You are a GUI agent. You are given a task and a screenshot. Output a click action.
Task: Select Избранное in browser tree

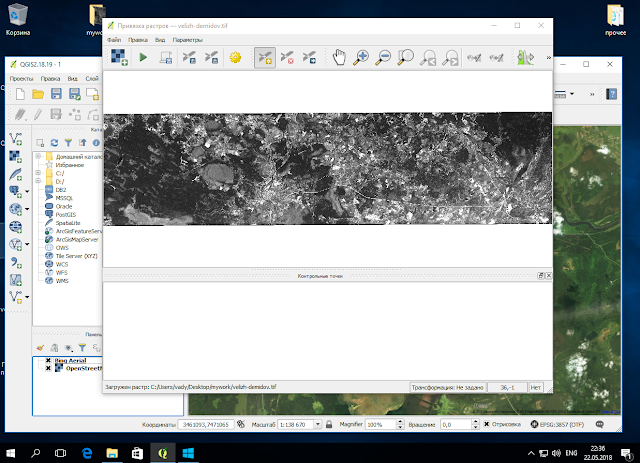pyautogui.click(x=69, y=165)
